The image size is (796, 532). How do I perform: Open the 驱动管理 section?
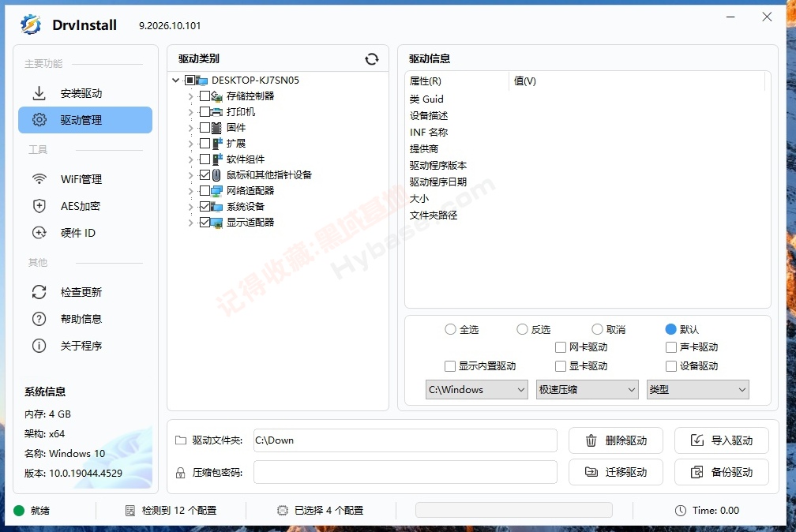pos(85,120)
